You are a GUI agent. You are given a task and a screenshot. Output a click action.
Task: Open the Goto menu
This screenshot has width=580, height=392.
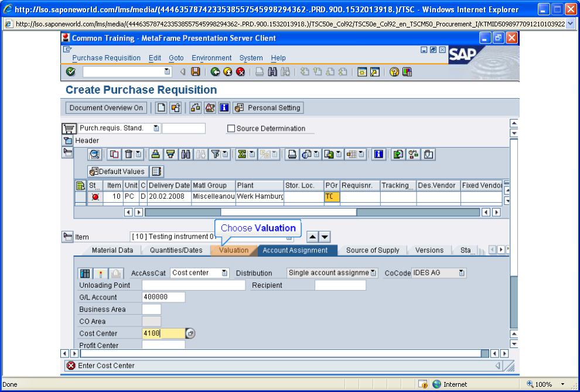coord(176,58)
